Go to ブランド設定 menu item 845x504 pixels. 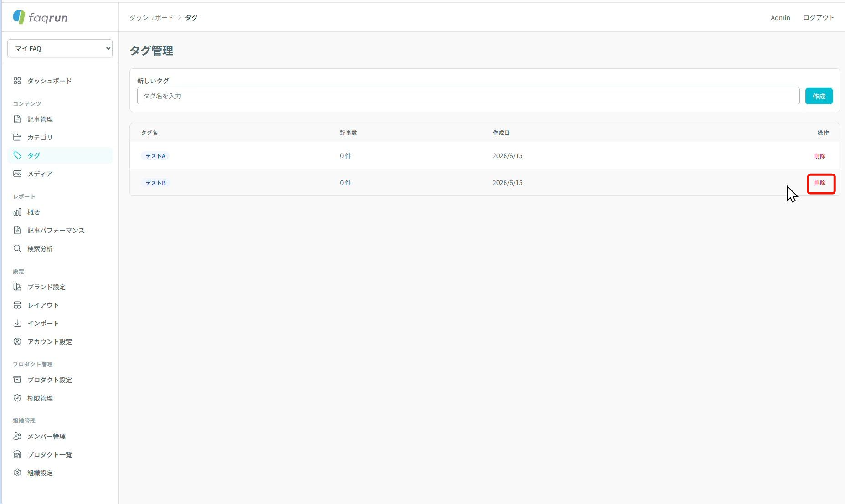pos(60,287)
